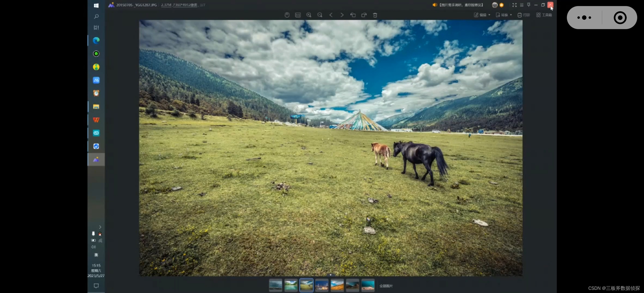Toggle pin window on top
The image size is (644, 293).
tap(529, 5)
